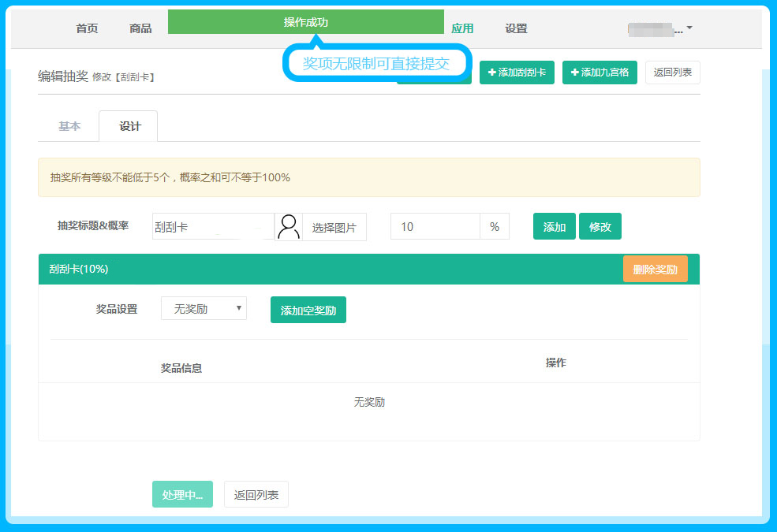Focus the 抽奖标题 text field

click(x=212, y=227)
